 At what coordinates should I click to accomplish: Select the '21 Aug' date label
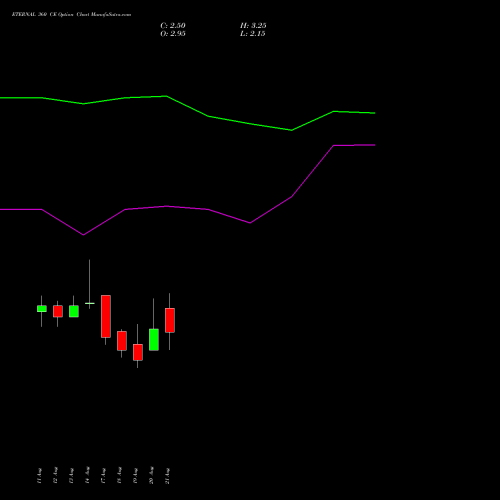click(x=167, y=475)
